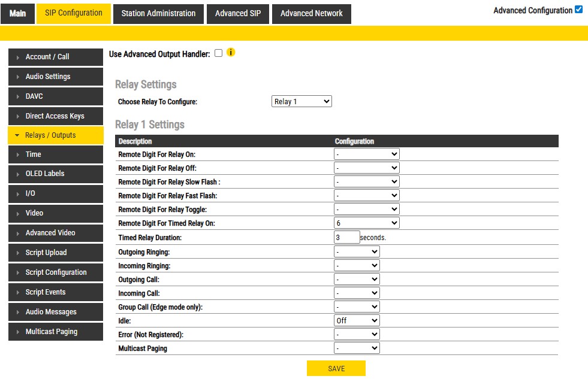Uncheck the Advanced Configuration checkbox

[578, 10]
